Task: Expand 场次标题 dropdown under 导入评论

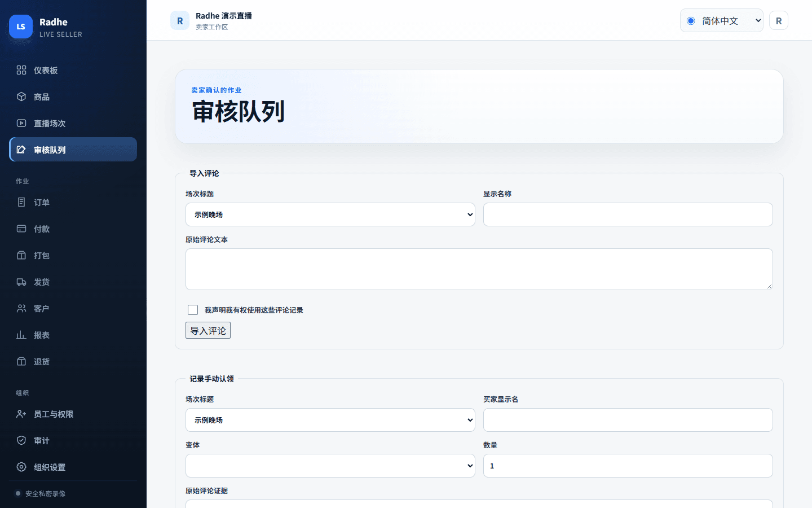Action: [330, 214]
